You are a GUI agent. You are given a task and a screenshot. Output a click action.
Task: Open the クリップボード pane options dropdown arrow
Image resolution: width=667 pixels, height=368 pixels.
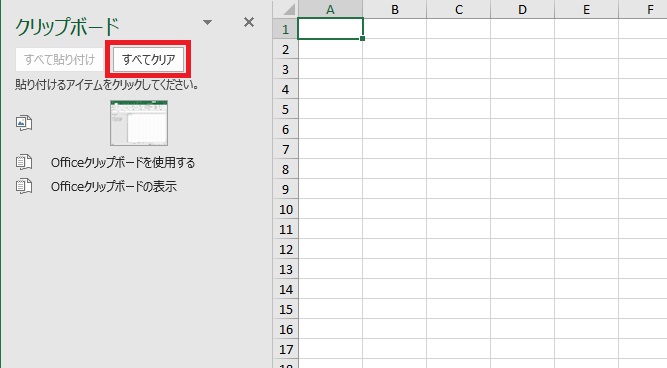pos(207,22)
